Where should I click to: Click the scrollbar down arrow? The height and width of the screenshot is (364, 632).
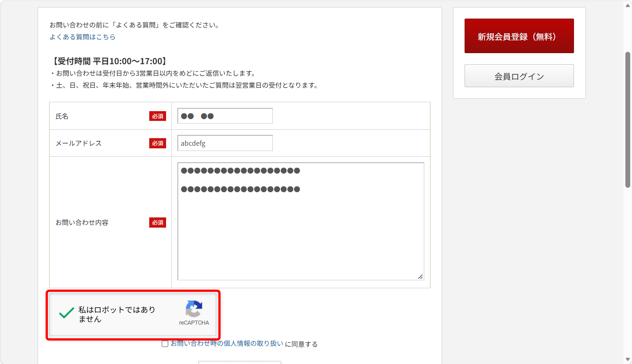pyautogui.click(x=628, y=359)
